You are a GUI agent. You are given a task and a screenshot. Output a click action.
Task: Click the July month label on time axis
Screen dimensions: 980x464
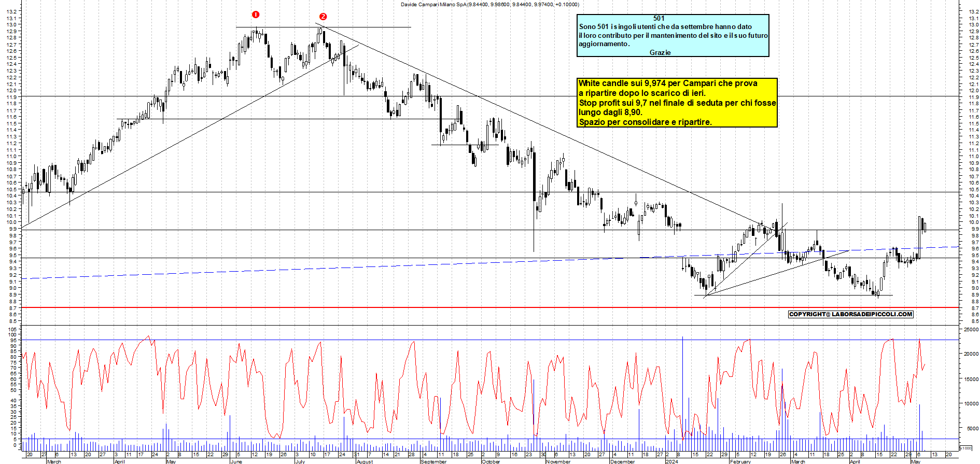tap(300, 461)
